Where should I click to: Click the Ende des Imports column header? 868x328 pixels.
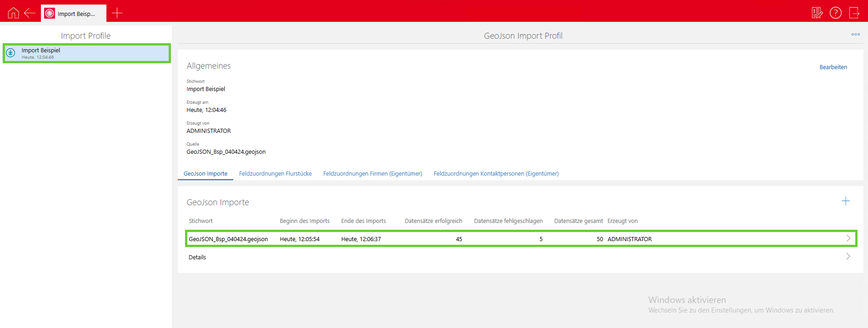coord(363,221)
